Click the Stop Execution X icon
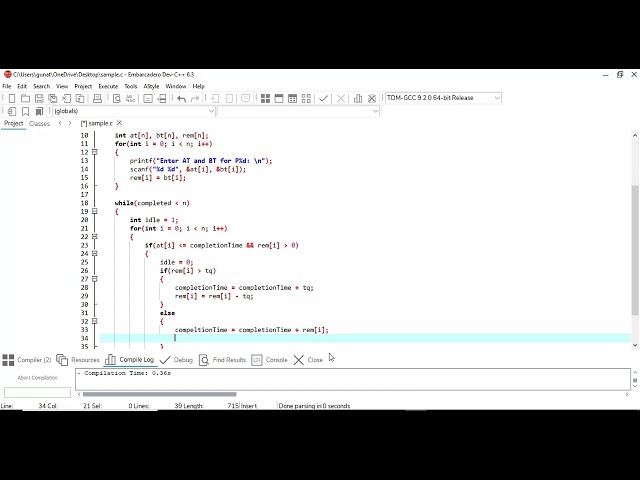 click(x=340, y=98)
